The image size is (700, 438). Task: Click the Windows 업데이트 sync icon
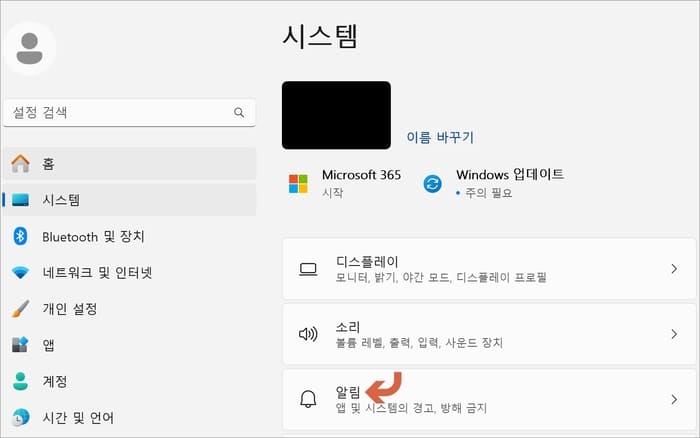click(x=432, y=184)
